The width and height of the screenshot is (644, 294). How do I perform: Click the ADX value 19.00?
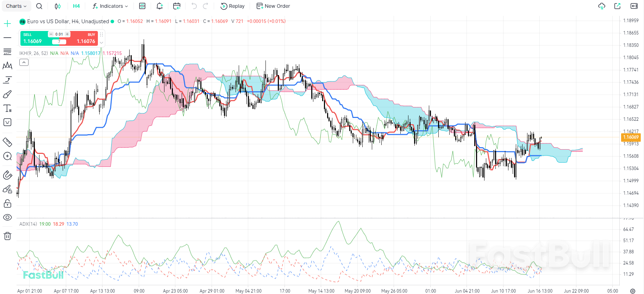(x=45, y=224)
